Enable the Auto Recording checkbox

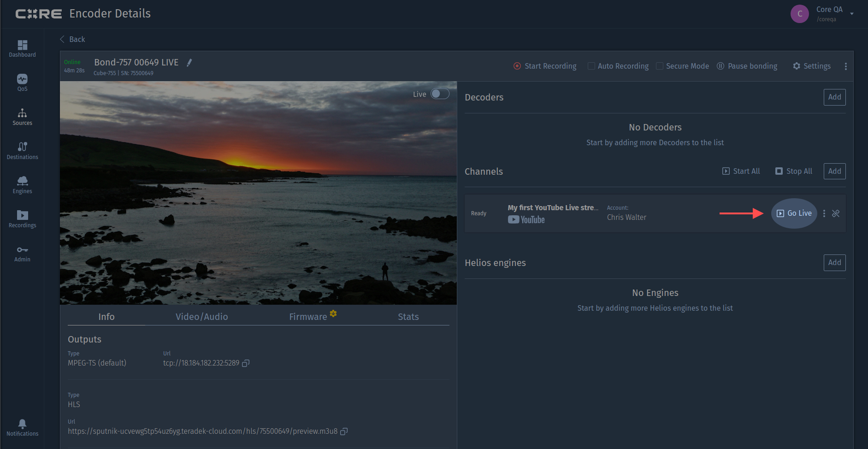591,66
